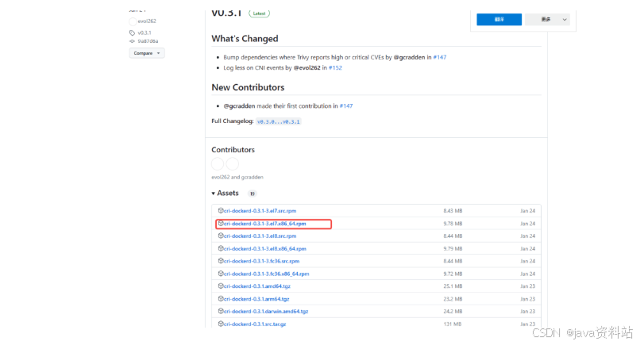Click package icon beside cri-dockerd-0.3.1.darwin.amd64.tgz
The width and height of the screenshot is (644, 345).
(221, 311)
